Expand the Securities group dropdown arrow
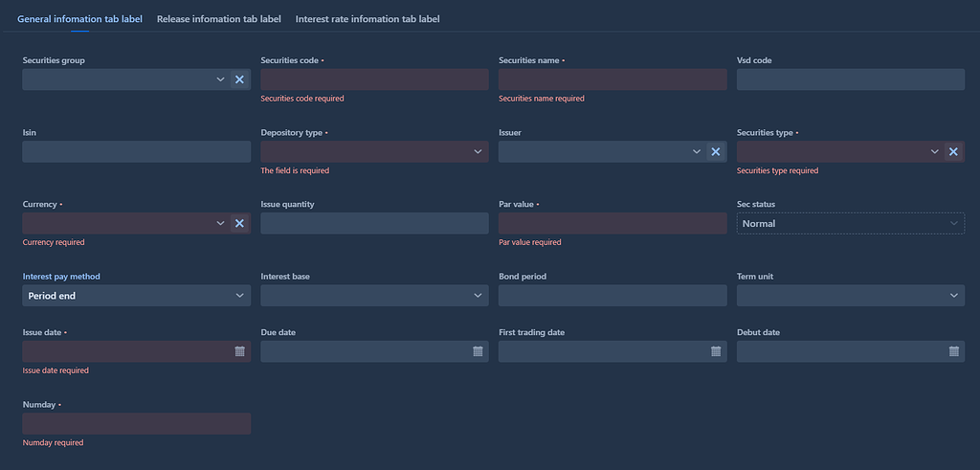This screenshot has height=470, width=980. (x=221, y=79)
